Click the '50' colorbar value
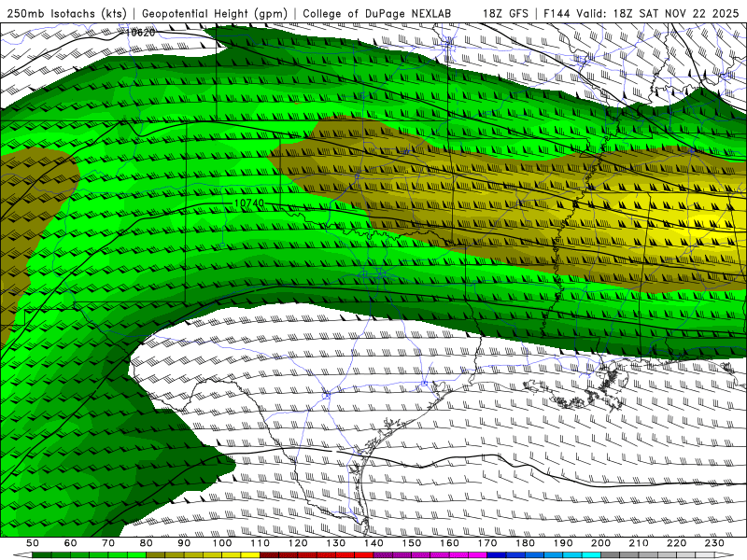This screenshot has width=747, height=560. (x=33, y=543)
